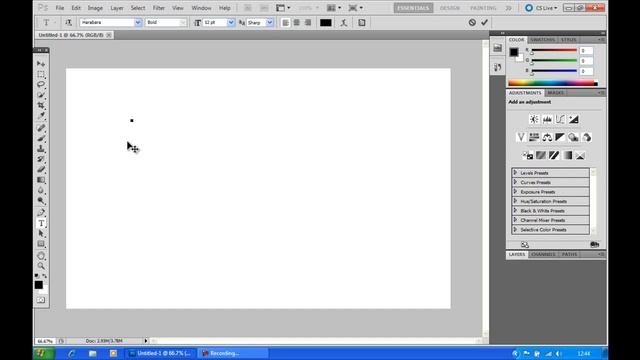
Task: Select the Eraser tool
Action: coord(41,169)
